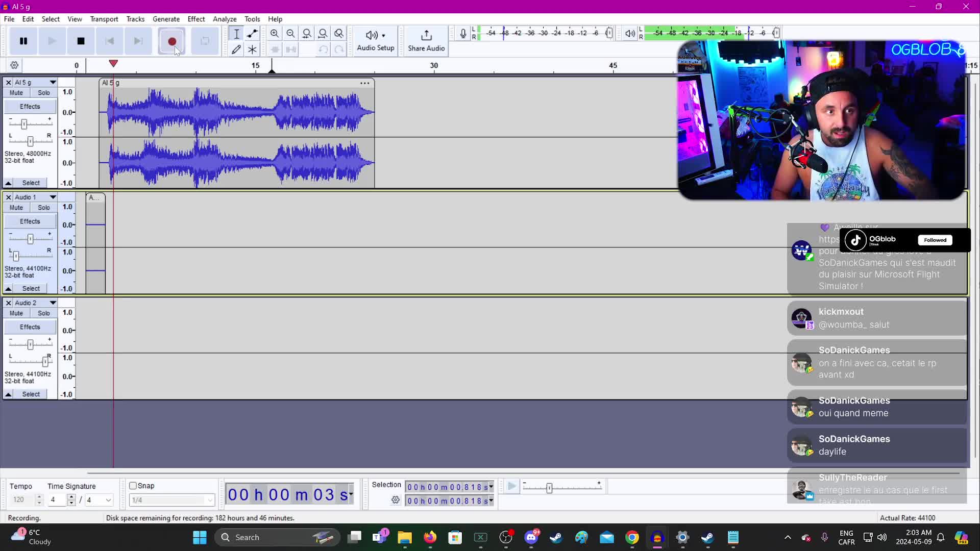Fit project to width zoom icon
The image size is (980, 551).
(323, 34)
